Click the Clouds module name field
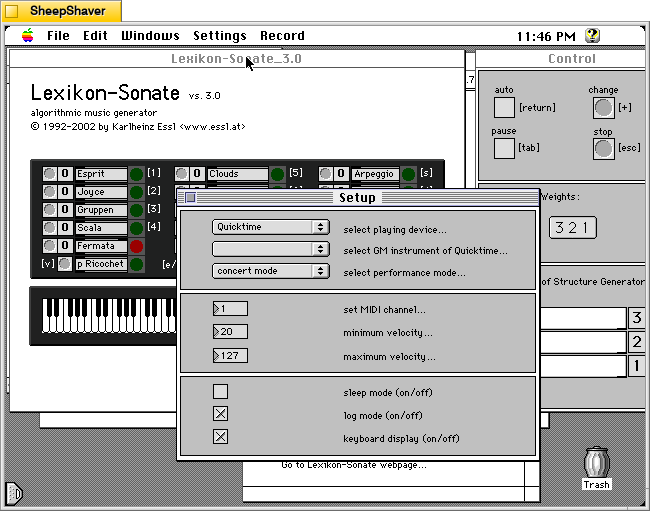The width and height of the screenshot is (650, 511). 238,174
